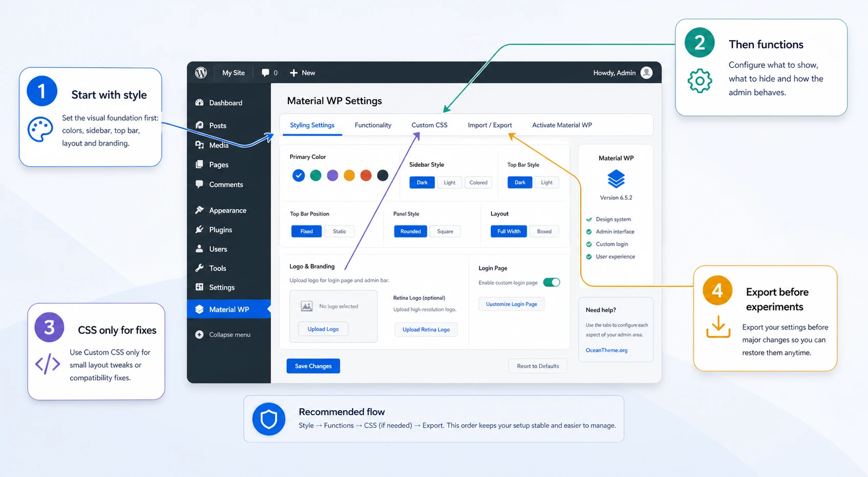Go to Activate Material WP tab
Screen dimensions: 868x477
[562, 125]
